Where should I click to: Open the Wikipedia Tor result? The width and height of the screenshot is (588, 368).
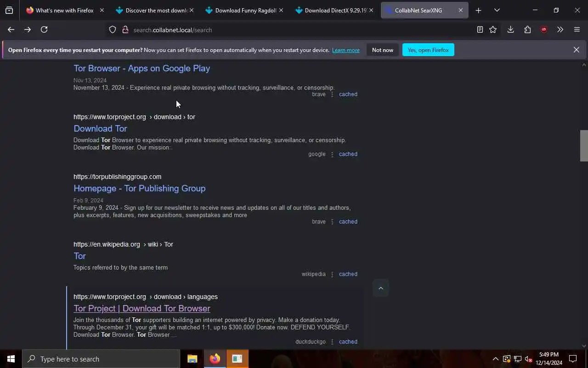click(x=79, y=256)
